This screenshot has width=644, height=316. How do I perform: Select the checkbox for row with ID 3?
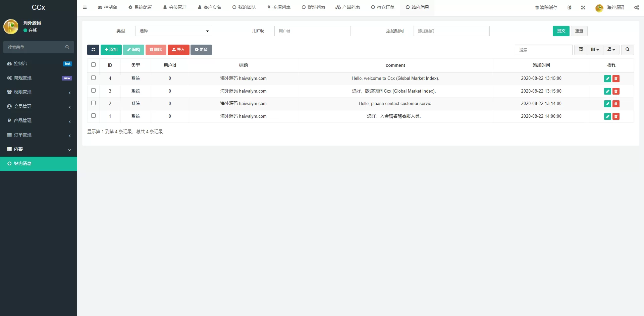point(93,90)
